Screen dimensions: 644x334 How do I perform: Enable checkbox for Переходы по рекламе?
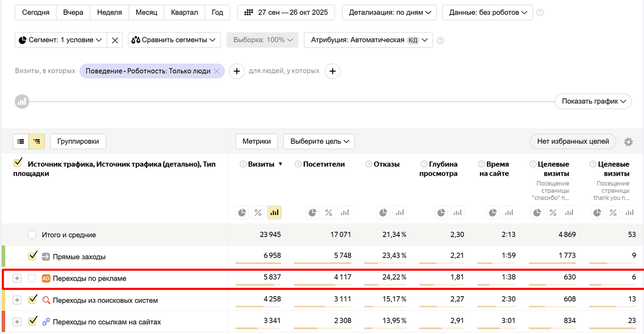[x=32, y=278]
